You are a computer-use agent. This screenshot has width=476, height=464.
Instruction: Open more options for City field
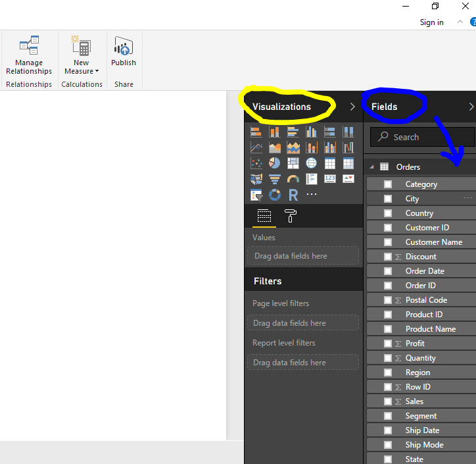tap(468, 198)
